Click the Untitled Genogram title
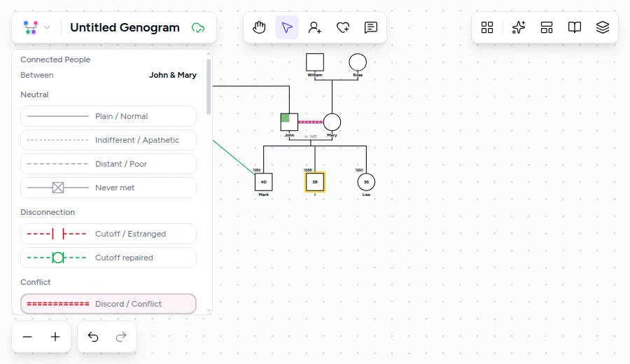Viewport: 630px width, 364px height. pyautogui.click(x=125, y=27)
